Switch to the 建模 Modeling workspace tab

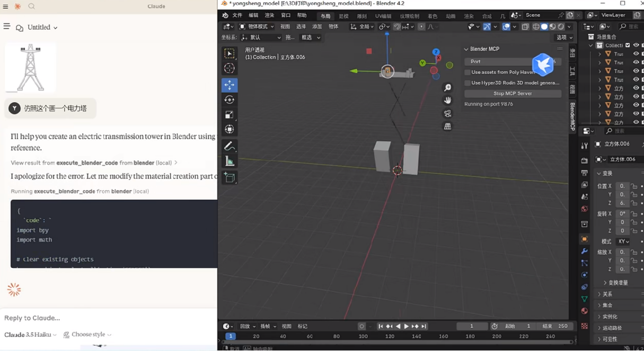click(x=344, y=16)
